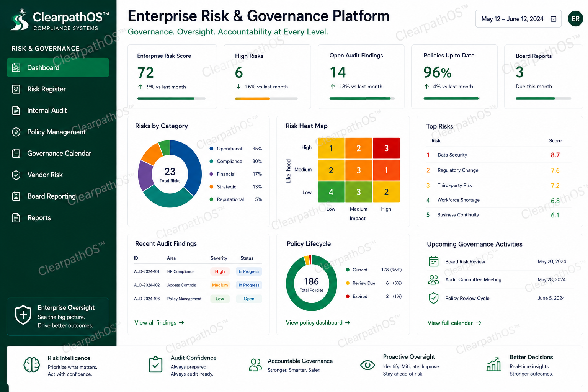Click View policy dashboard link

point(318,323)
